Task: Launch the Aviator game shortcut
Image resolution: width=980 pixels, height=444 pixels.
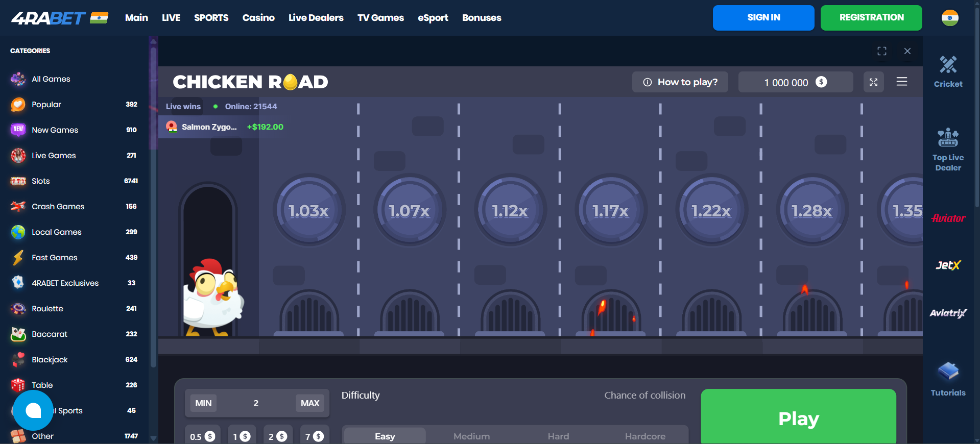Action: point(948,218)
